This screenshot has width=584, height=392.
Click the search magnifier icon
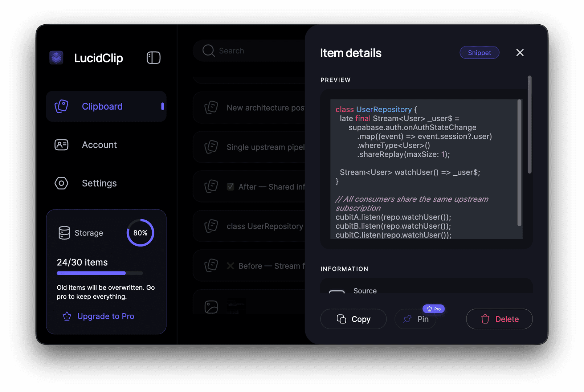coord(208,50)
